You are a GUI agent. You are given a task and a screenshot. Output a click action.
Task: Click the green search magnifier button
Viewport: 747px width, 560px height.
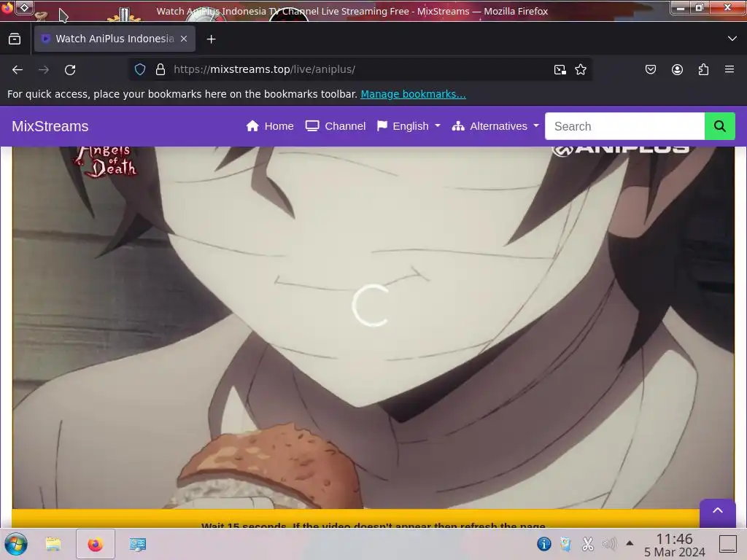point(719,126)
